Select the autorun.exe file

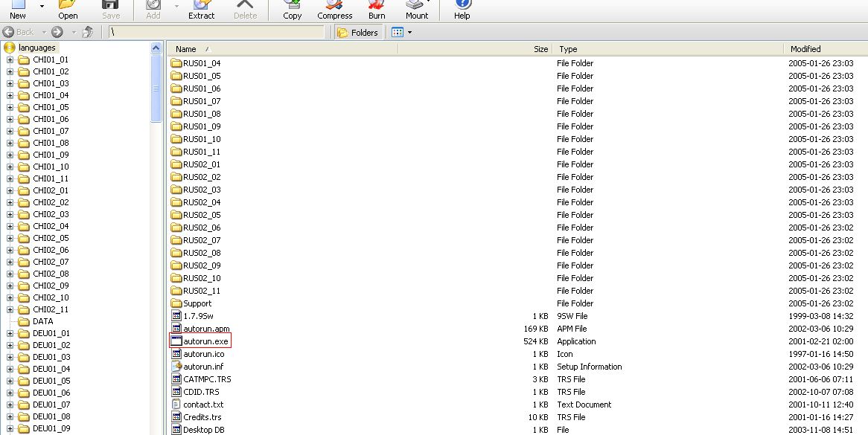205,341
